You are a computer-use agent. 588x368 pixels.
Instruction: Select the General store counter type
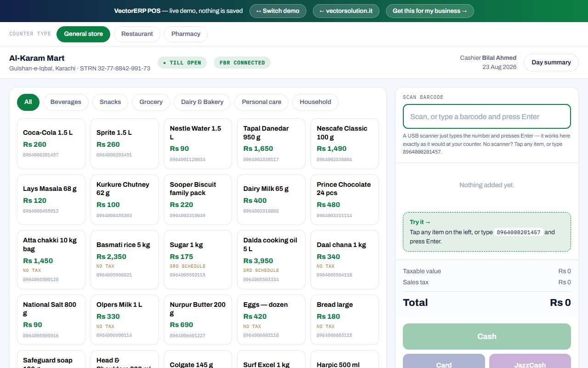83,34
